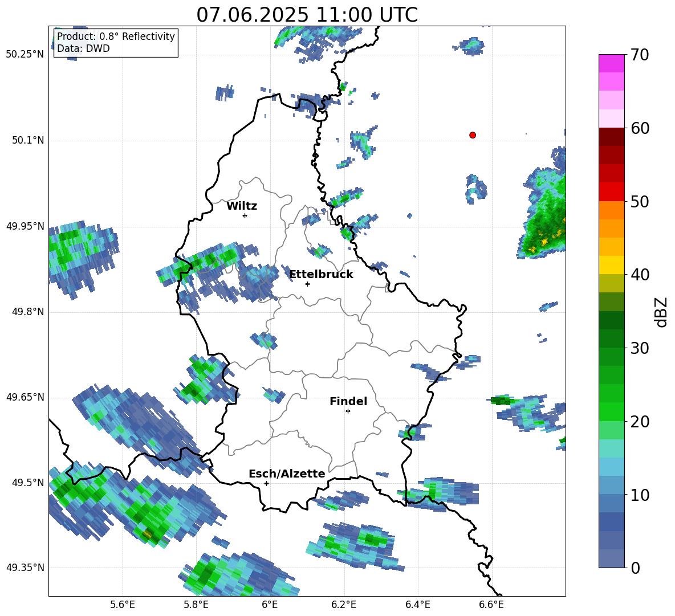This screenshot has height=616, width=675.
Task: Click the bright green colorbar segment above 20
Action: tap(611, 411)
